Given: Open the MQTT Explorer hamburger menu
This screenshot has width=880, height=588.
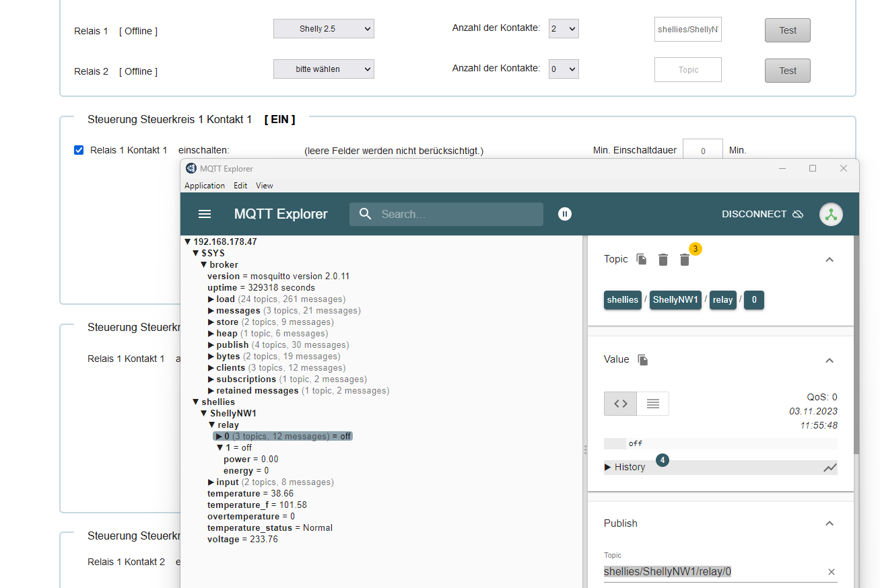Looking at the screenshot, I should (x=205, y=214).
